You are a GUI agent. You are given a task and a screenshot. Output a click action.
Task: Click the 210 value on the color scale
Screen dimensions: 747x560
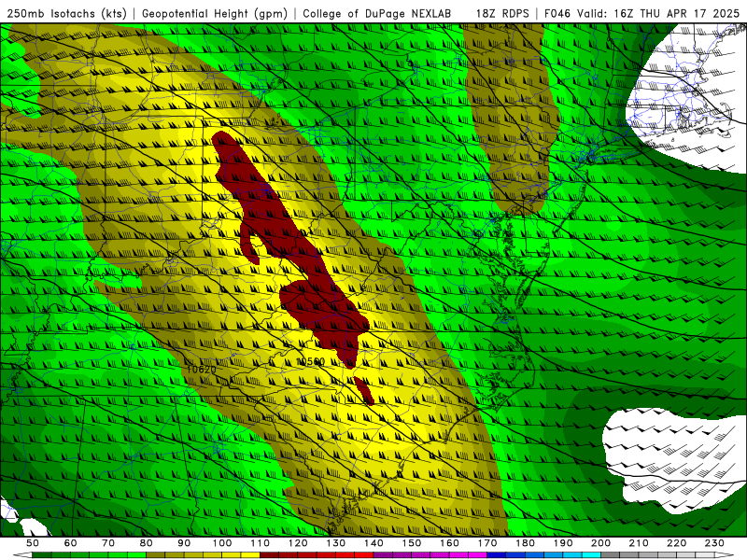pyautogui.click(x=639, y=543)
